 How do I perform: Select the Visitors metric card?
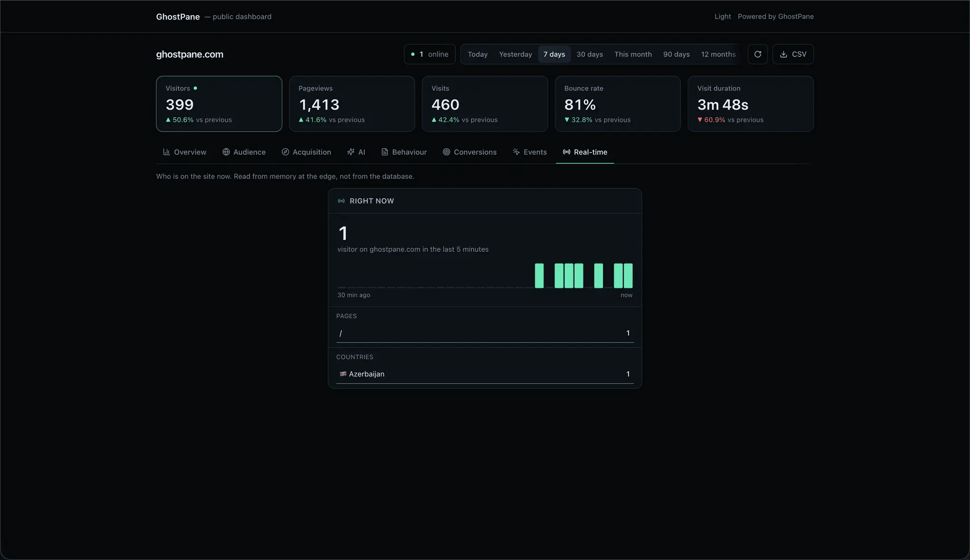point(219,104)
